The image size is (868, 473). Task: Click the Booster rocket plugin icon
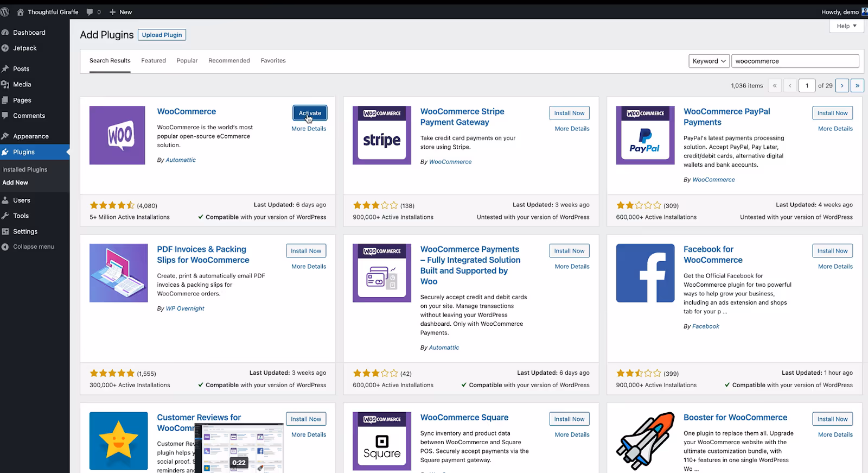[x=645, y=441]
